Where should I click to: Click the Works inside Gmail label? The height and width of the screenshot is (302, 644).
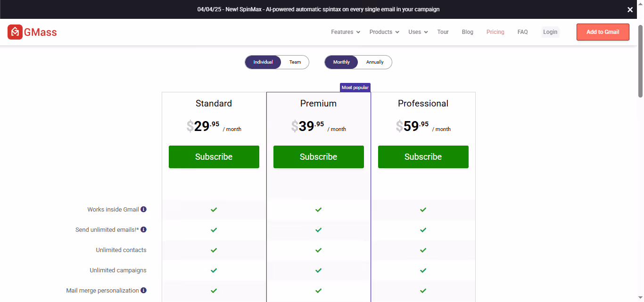tap(113, 210)
